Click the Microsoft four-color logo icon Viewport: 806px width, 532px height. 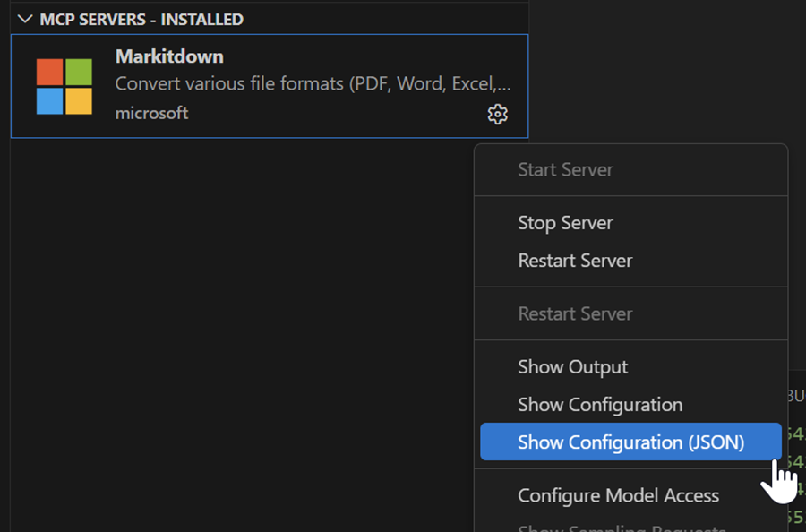click(64, 87)
